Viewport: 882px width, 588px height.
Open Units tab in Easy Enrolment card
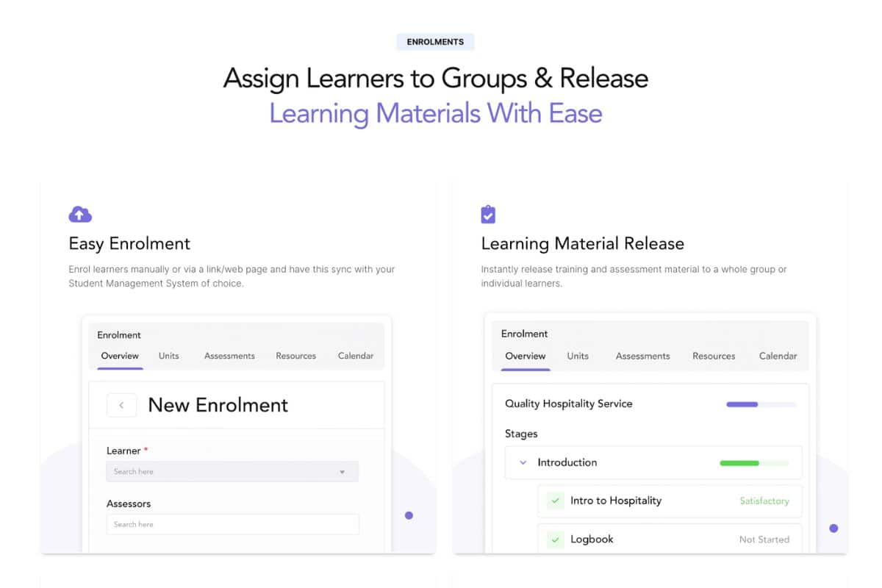(x=168, y=356)
